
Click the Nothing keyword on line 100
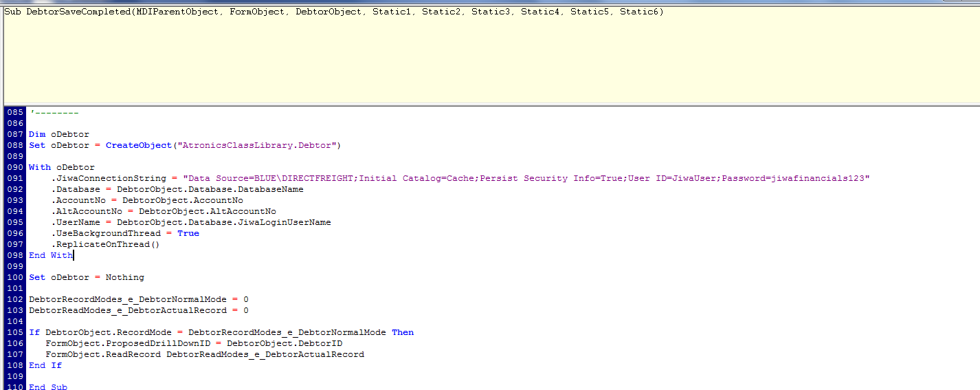click(x=124, y=277)
